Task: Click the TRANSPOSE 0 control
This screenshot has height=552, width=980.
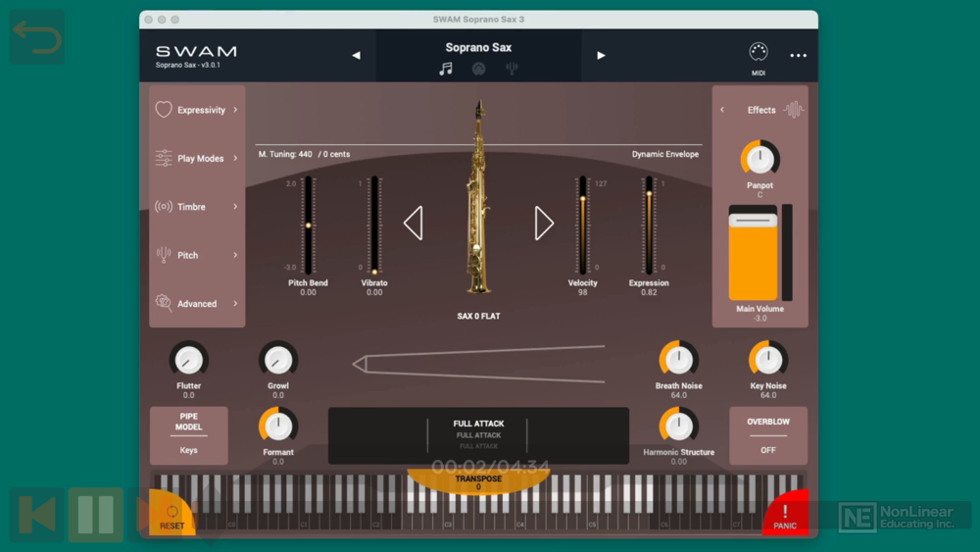Action: 479,482
